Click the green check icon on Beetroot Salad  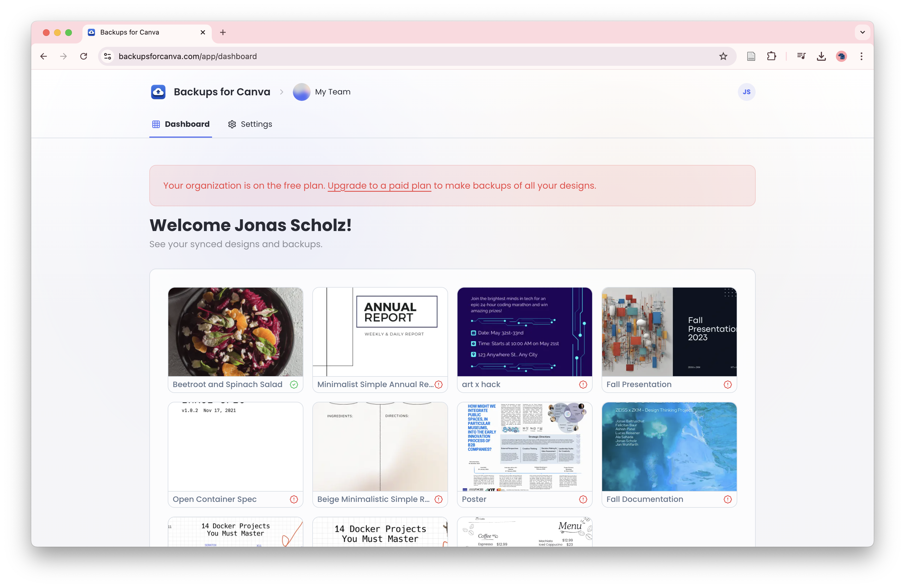pos(294,385)
